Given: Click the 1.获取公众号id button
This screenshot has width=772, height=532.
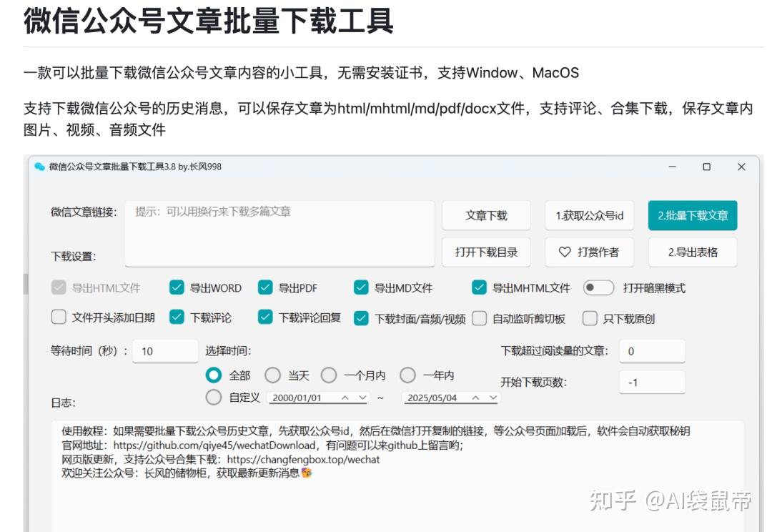Looking at the screenshot, I should 589,215.
